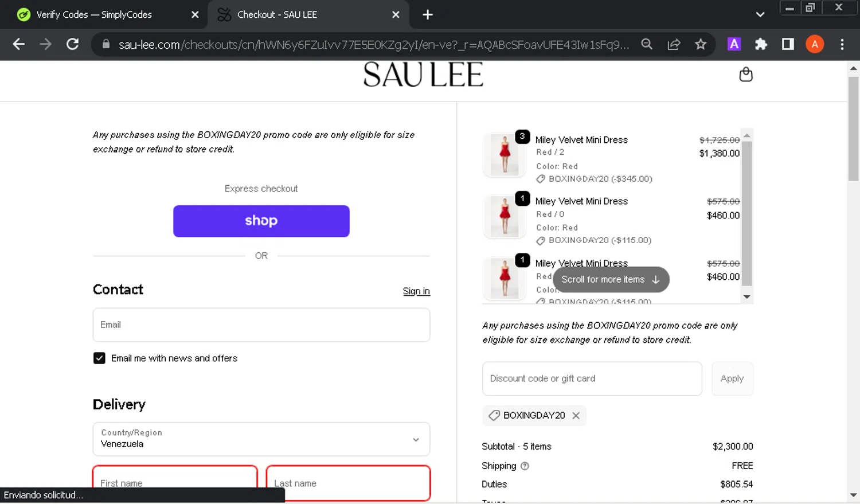Screen dimensions: 860x504
Task: Open the purple A extension
Action: [x=734, y=44]
